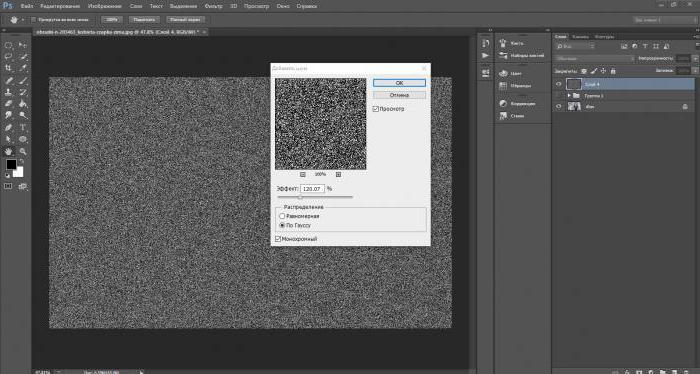This screenshot has width=700, height=374.
Task: Toggle scroll all windows checkbox
Action: click(33, 20)
